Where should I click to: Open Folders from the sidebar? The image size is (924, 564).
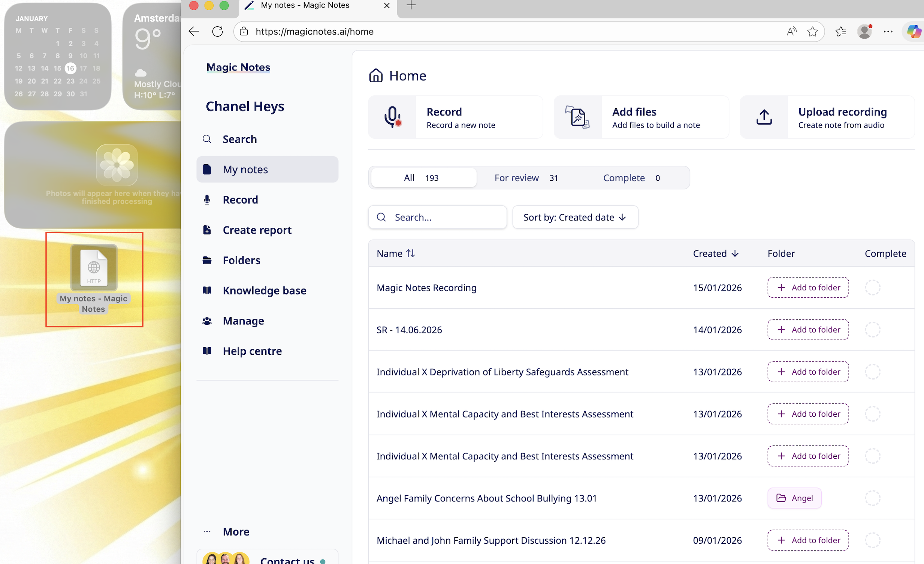coord(241,260)
